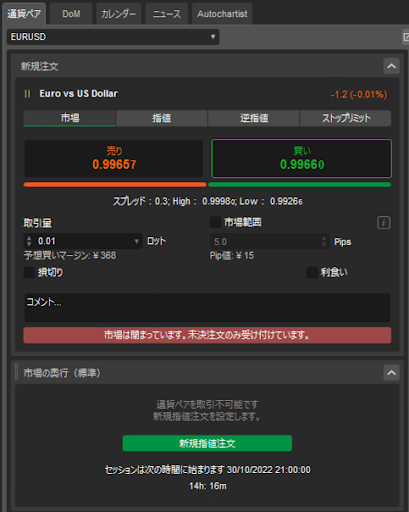409x512 pixels.
Task: Open the 0.01 lot volume dropdown
Action: pyautogui.click(x=136, y=241)
